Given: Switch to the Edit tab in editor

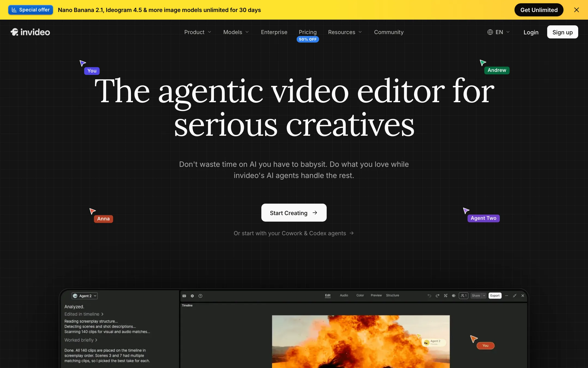Looking at the screenshot, I should (x=328, y=295).
